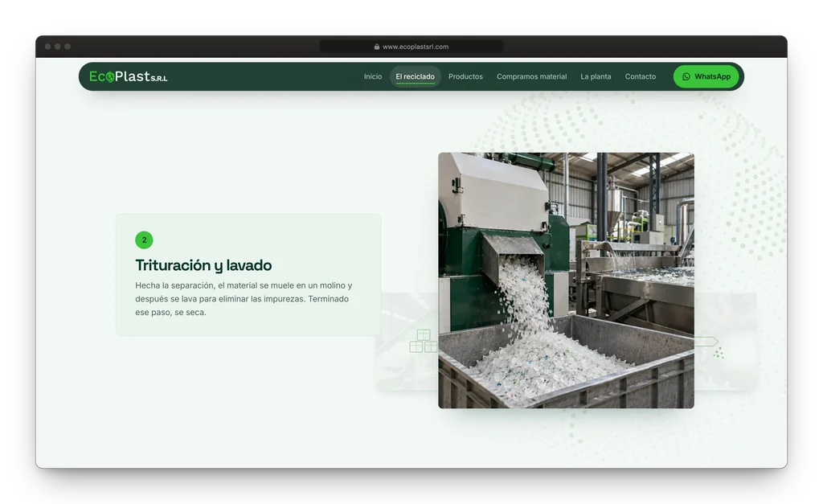Go to the Productos page
This screenshot has height=504, width=823.
465,76
